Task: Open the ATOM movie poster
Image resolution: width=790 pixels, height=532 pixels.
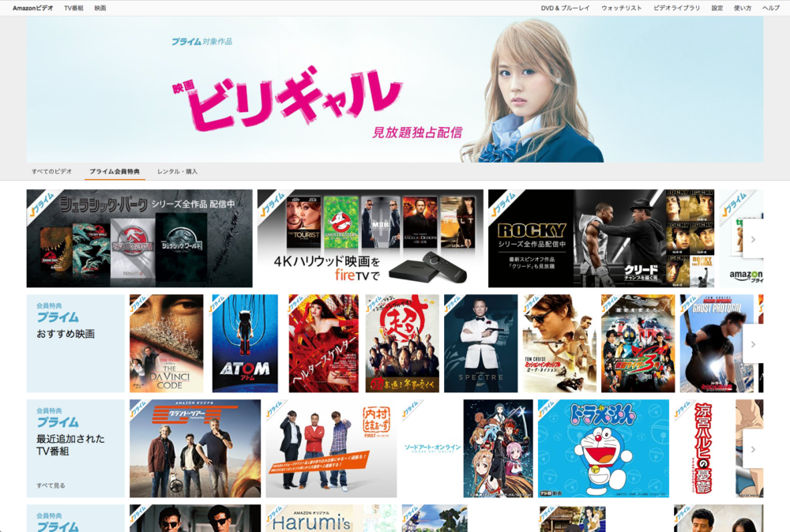Action: 245,343
